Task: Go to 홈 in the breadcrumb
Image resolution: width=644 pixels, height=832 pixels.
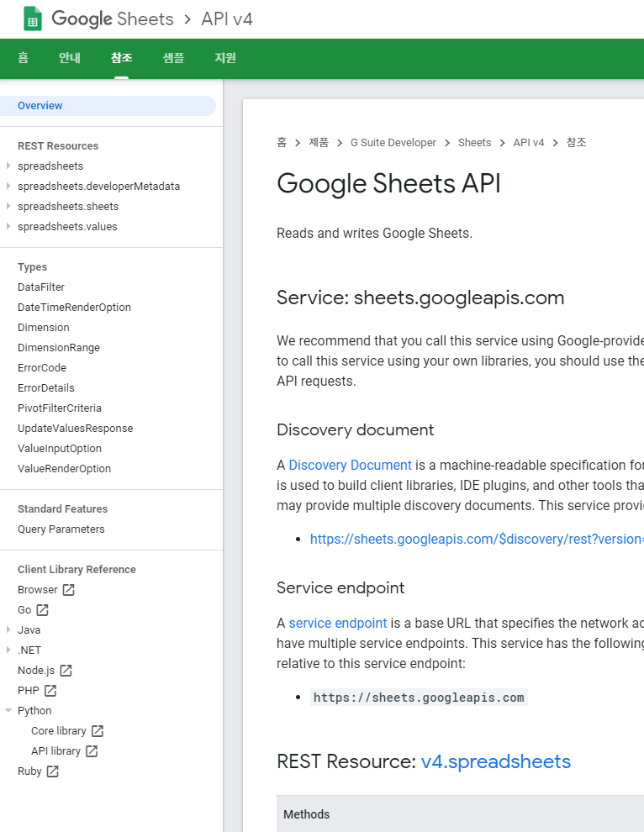Action: [x=282, y=142]
